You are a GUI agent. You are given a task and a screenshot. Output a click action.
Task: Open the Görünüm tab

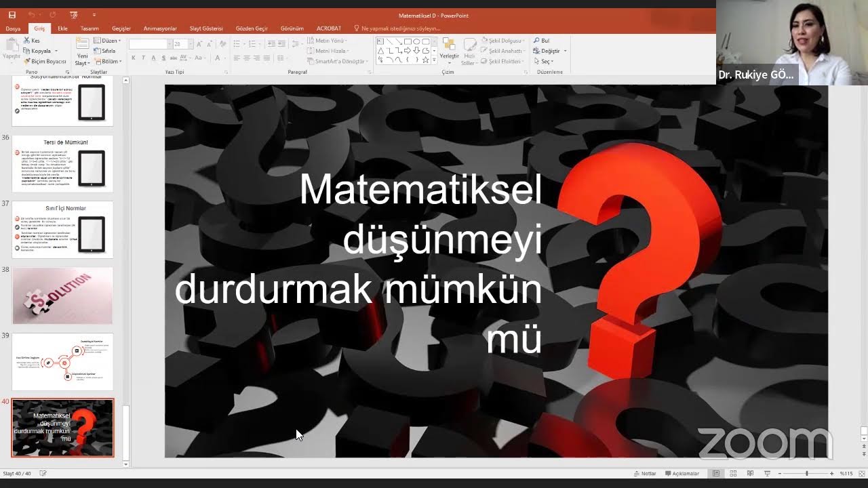coord(292,28)
